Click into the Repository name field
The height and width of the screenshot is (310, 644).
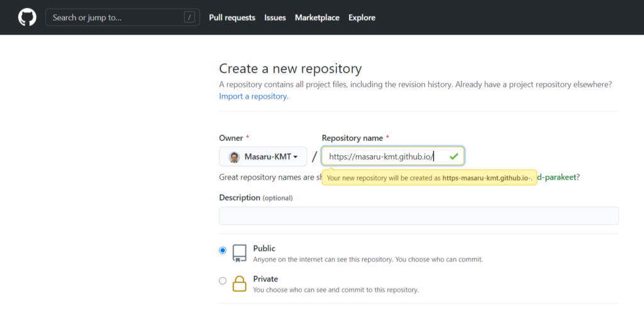(384, 157)
